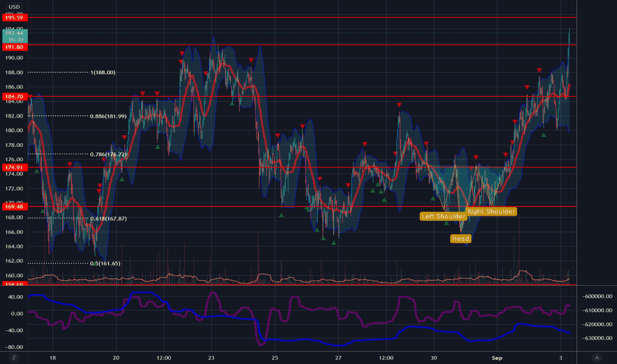
Task: Click the 0.618(167.87) Fibonacci level label
Action: pos(108,218)
